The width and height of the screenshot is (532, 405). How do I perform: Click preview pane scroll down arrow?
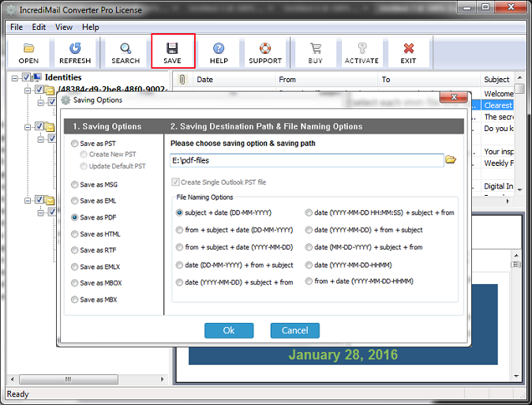516,376
